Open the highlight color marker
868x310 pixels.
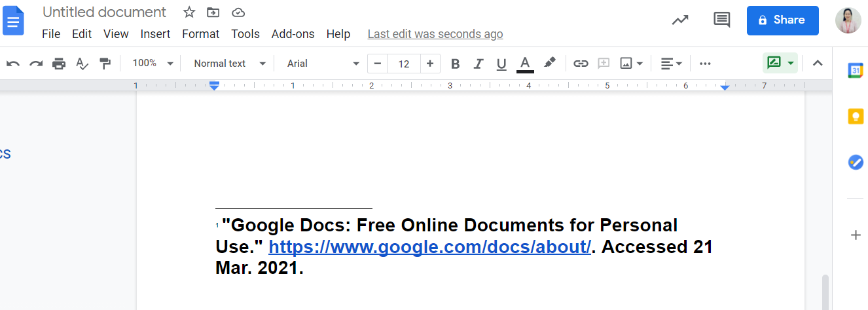[550, 64]
